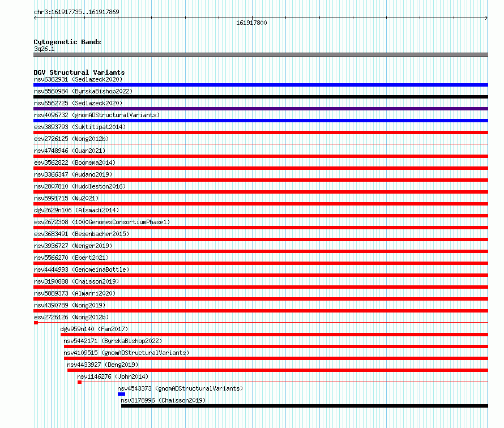The image size is (504, 428).
Task: Open variant nsv6562725 (Sedlazeck2020)
Action: [x=78, y=103]
